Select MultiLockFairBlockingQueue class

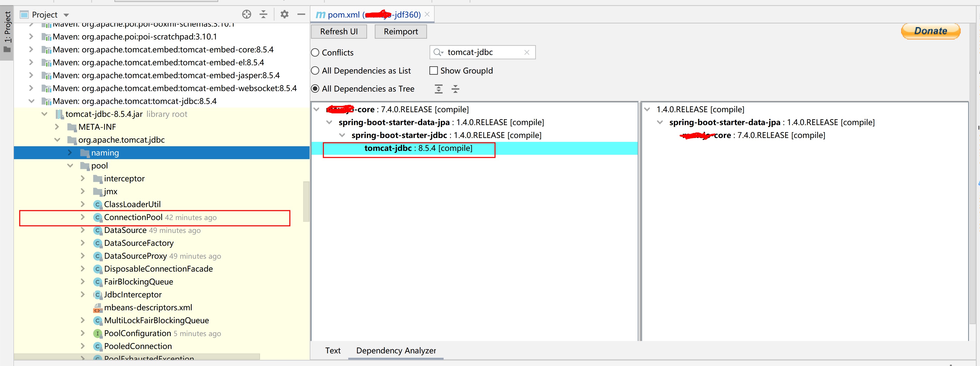coord(156,321)
